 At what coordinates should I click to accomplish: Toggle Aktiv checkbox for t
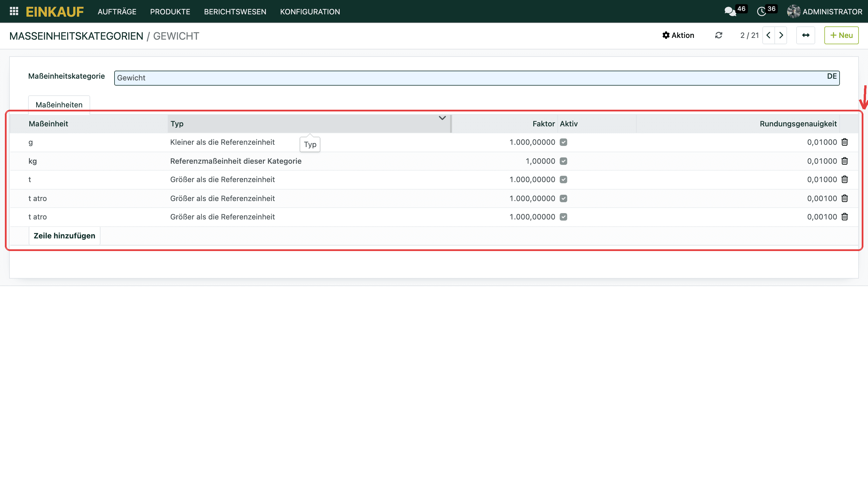coord(563,180)
